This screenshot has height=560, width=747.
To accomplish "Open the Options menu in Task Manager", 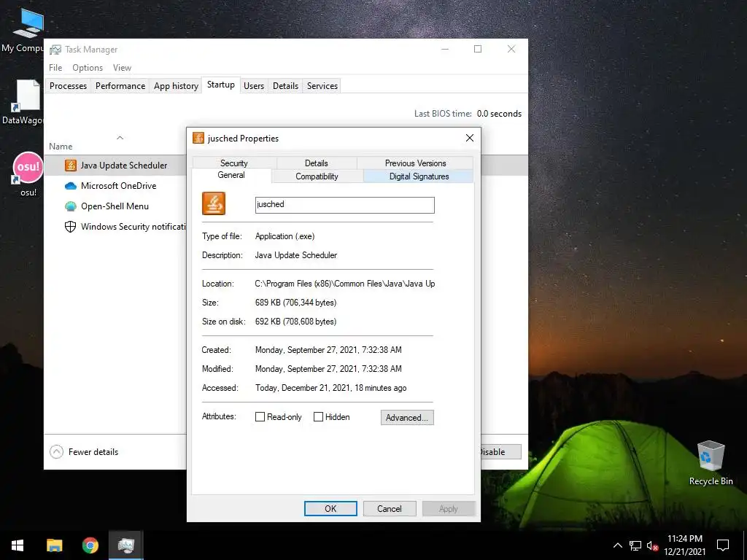I will tap(88, 68).
